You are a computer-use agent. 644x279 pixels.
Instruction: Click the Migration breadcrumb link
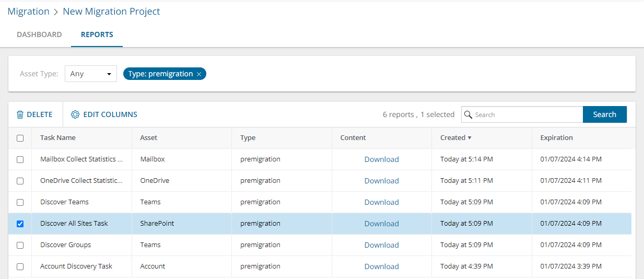pyautogui.click(x=28, y=11)
